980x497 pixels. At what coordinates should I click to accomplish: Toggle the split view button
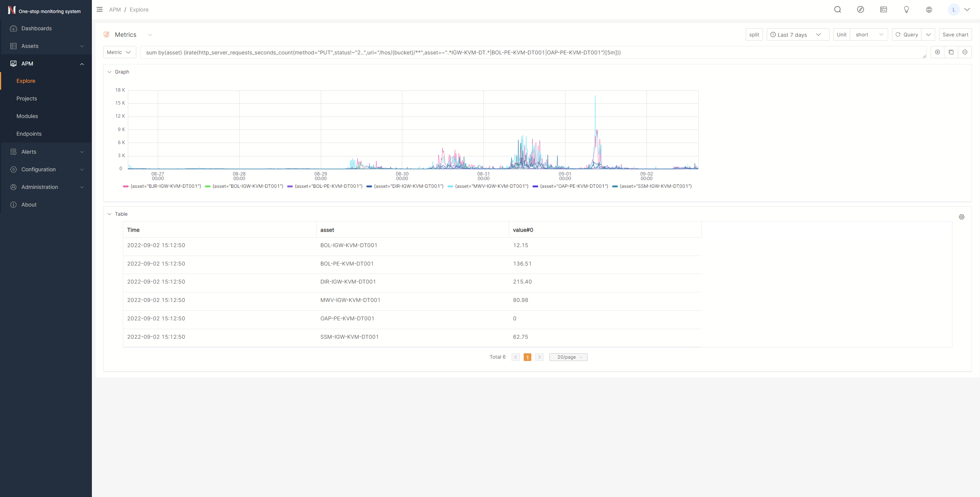(754, 34)
